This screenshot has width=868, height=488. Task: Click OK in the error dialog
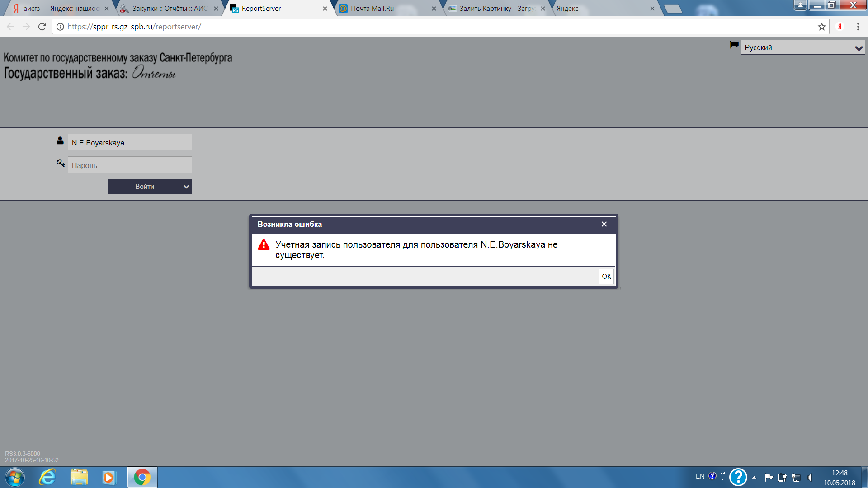(x=606, y=277)
